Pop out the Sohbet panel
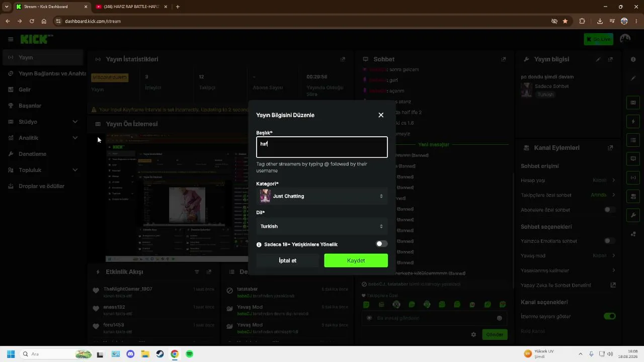 click(504, 59)
